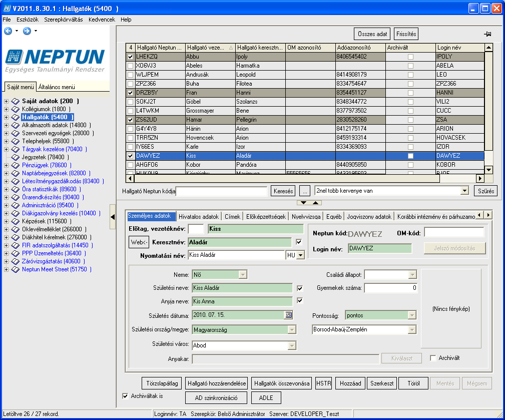Image resolution: width=505 pixels, height=420 pixels.
Task: Click the Hallgató hozzárendelése button
Action: pos(217,383)
